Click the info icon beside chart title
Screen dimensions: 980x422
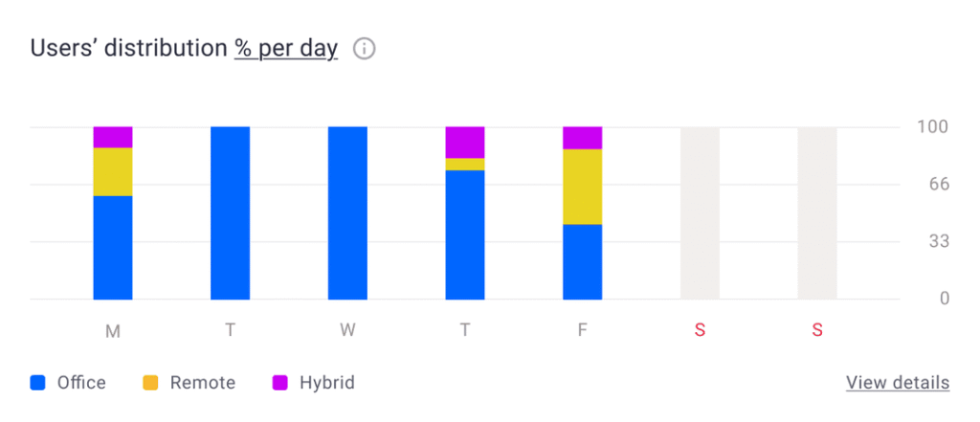(364, 49)
